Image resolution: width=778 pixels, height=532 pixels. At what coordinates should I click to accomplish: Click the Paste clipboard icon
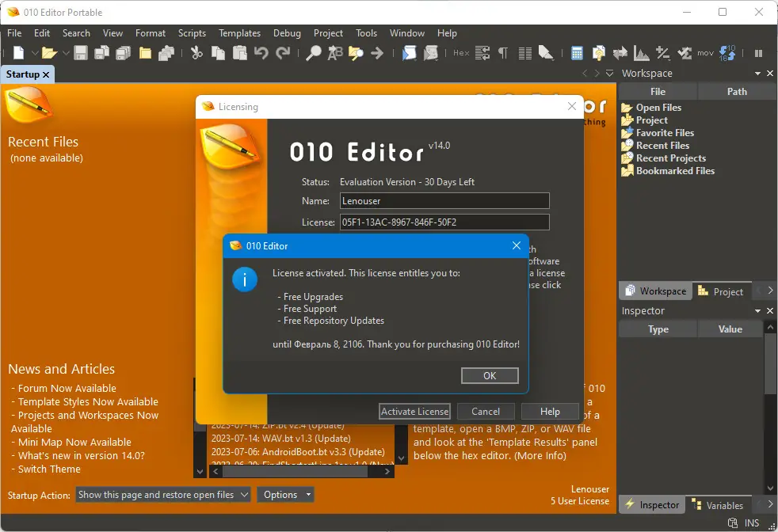pos(239,52)
